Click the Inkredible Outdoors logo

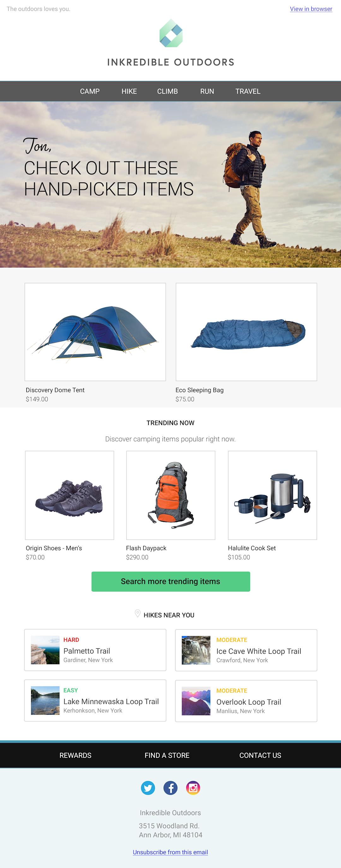(x=171, y=43)
